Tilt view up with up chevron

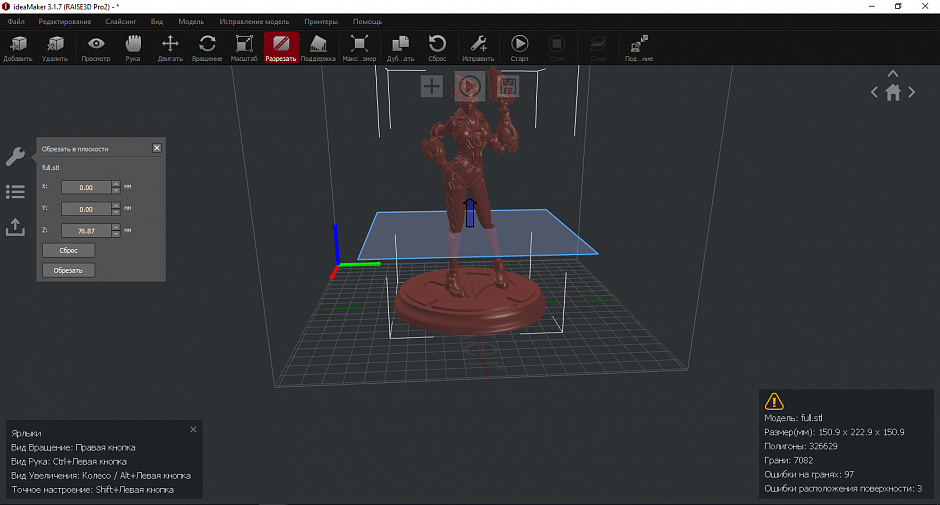893,73
